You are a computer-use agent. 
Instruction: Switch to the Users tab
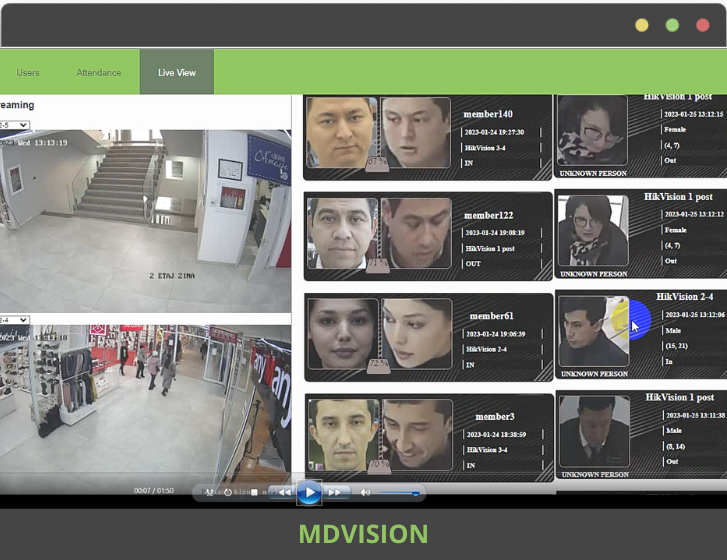coord(28,73)
